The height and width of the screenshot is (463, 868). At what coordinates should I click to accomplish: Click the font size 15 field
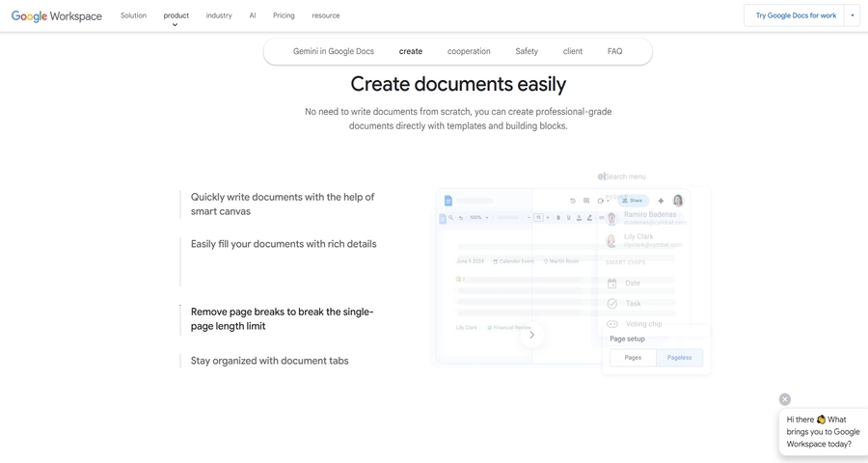(538, 218)
